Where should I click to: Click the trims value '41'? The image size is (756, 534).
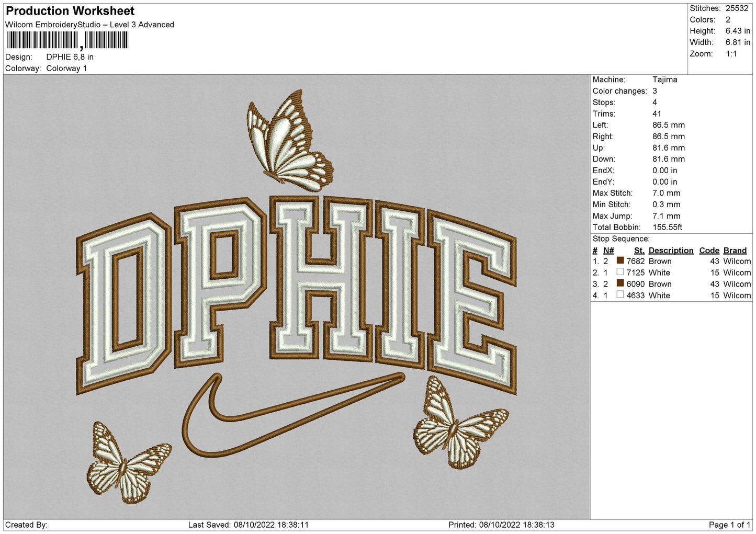point(657,113)
